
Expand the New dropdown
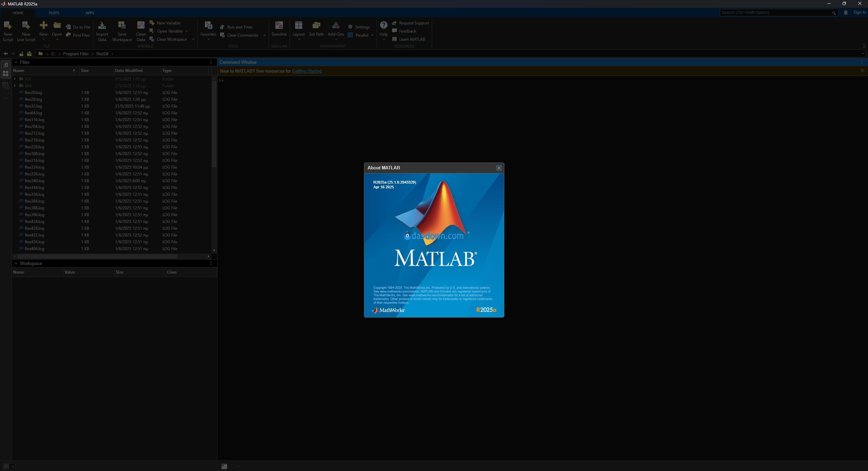point(43,40)
